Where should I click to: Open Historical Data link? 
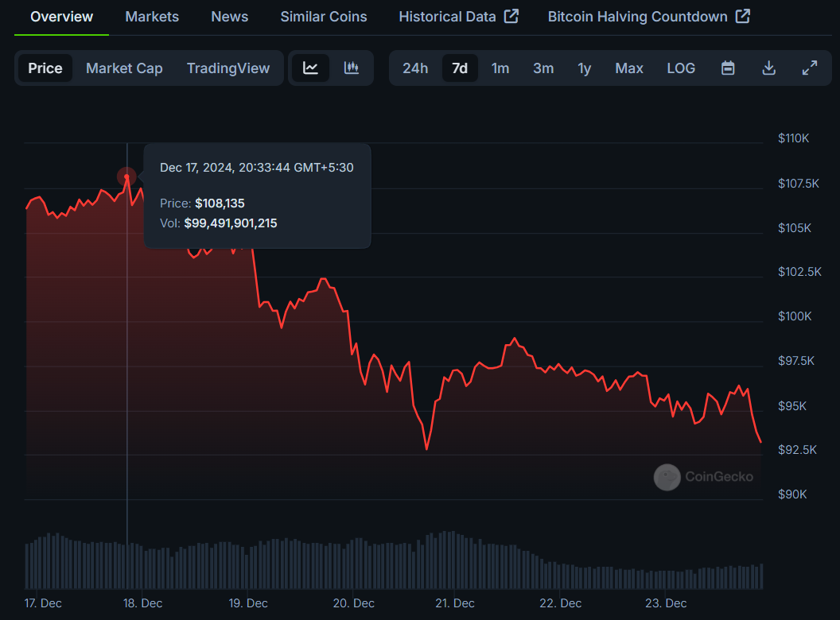click(x=447, y=17)
